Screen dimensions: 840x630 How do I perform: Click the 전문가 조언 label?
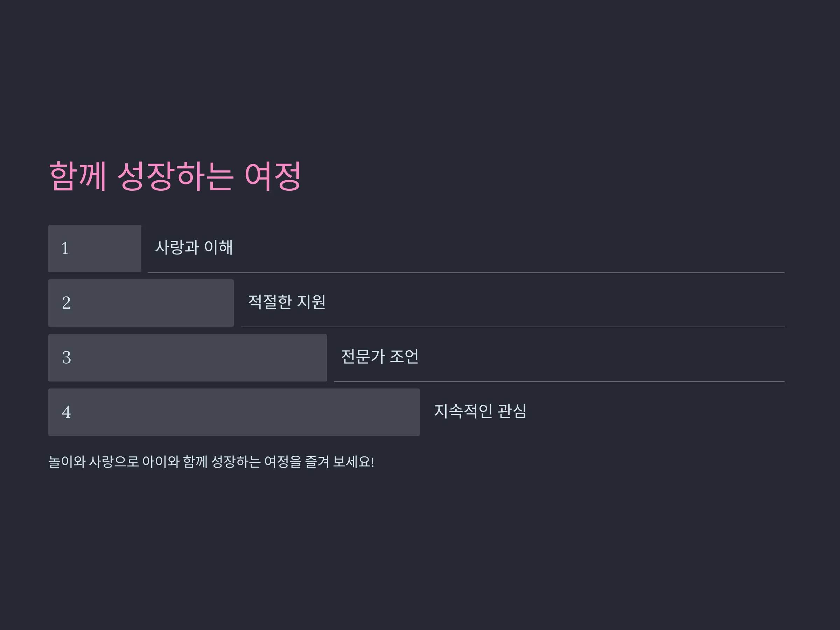[x=380, y=357]
